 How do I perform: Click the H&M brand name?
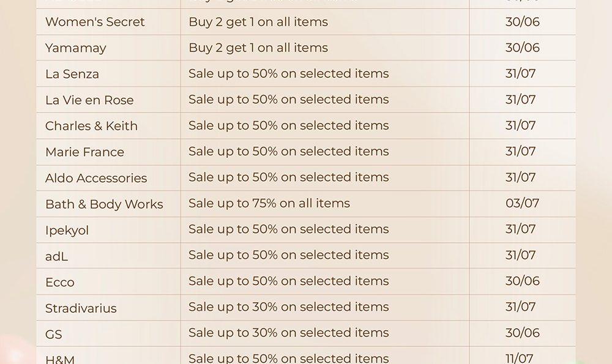tap(60, 359)
